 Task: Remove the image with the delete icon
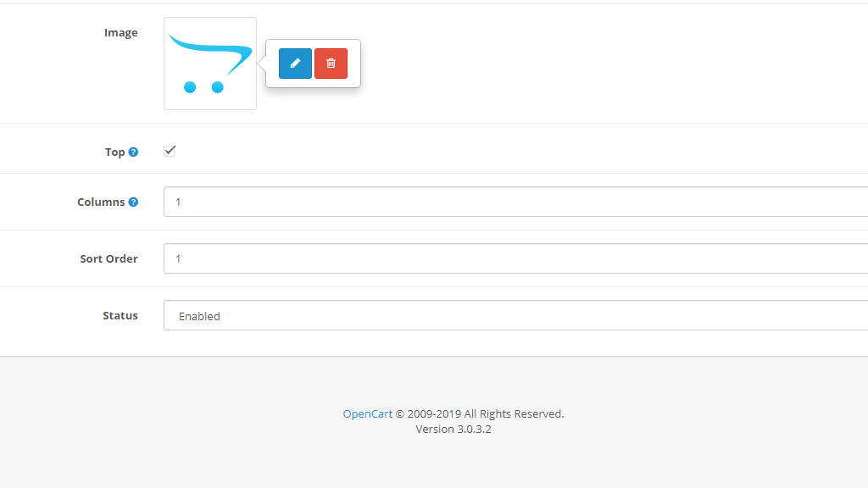click(x=331, y=64)
